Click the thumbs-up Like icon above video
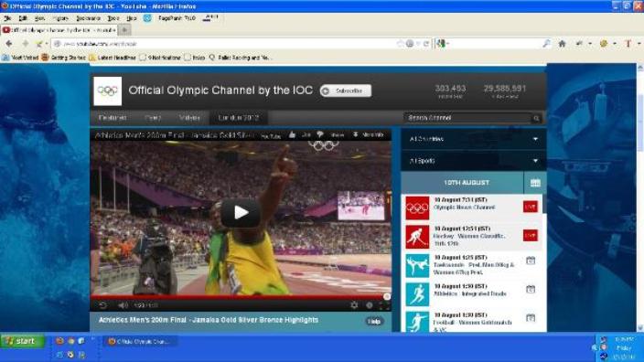The height and width of the screenshot is (362, 644). [x=292, y=134]
